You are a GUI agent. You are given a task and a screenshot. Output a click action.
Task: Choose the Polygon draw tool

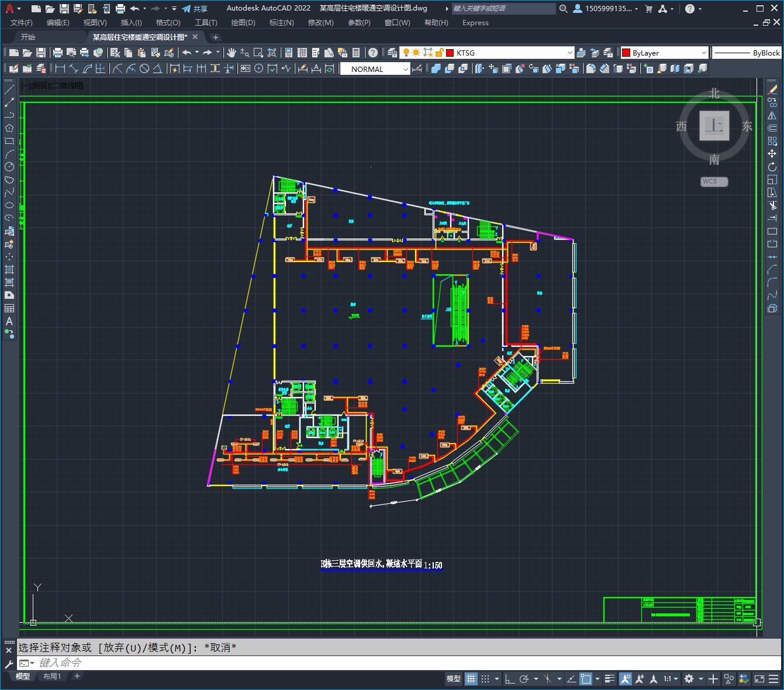point(9,128)
